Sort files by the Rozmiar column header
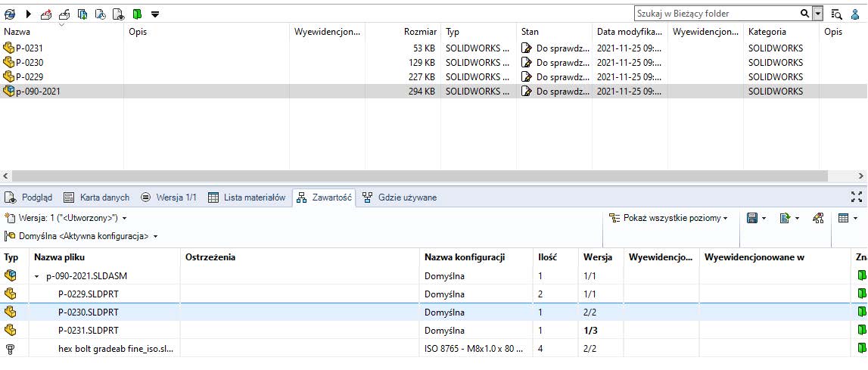Image resolution: width=868 pixels, height=370 pixels. [420, 32]
